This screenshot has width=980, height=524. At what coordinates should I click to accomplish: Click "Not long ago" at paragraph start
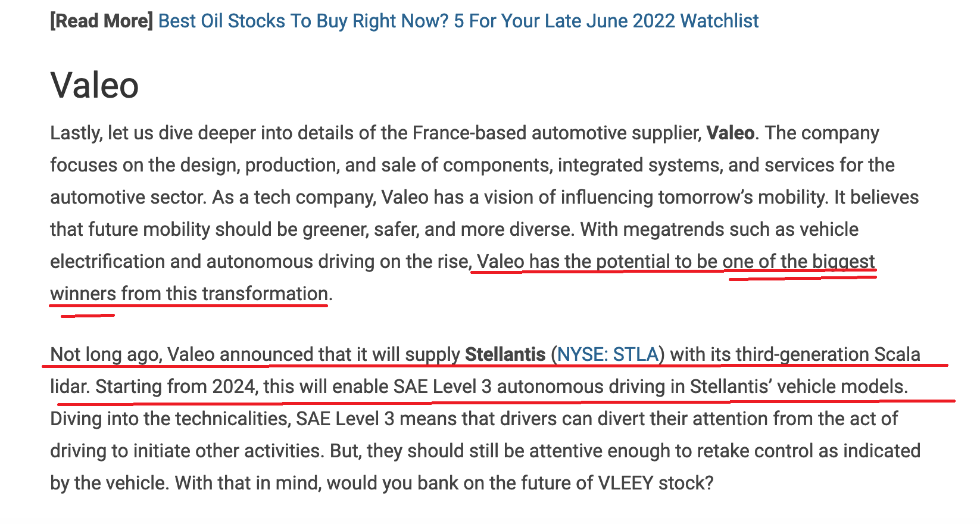pyautogui.click(x=105, y=354)
